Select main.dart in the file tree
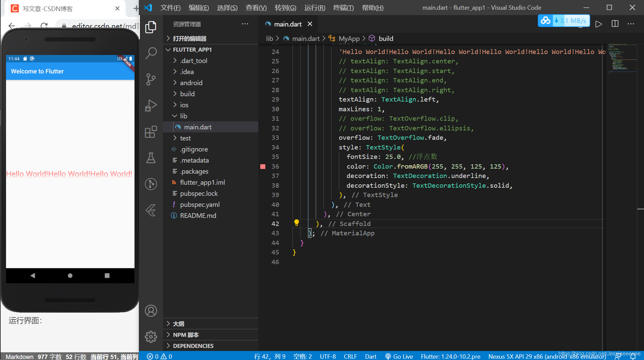The width and height of the screenshot is (644, 360). click(x=211, y=127)
